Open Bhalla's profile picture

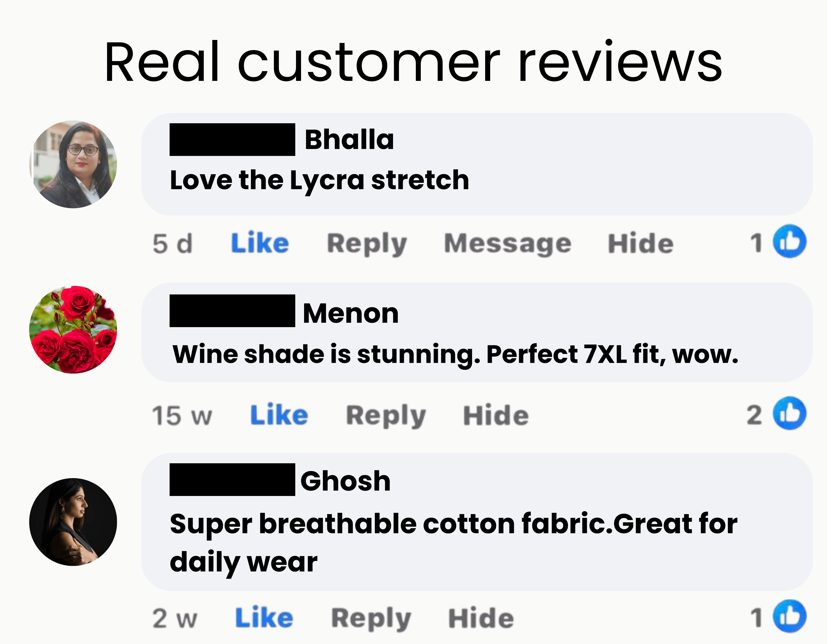[x=73, y=164]
